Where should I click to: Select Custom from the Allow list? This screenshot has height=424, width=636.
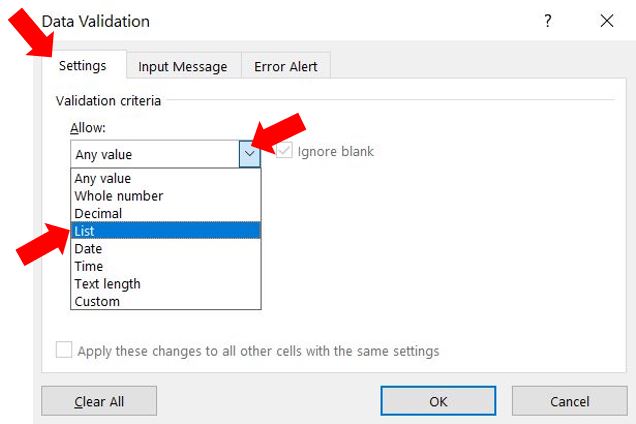[x=97, y=301]
